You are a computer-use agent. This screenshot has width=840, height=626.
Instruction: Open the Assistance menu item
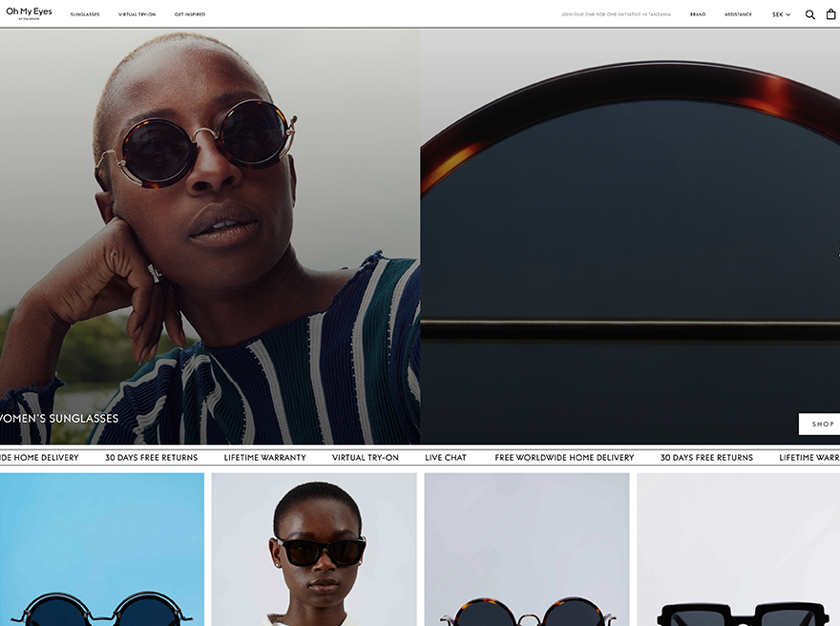point(738,14)
